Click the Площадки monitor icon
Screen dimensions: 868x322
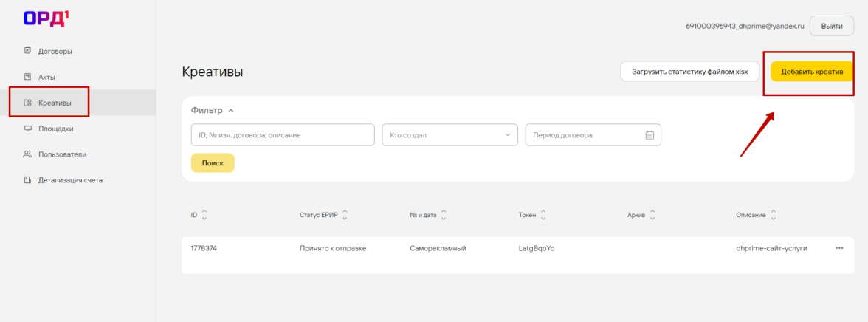coord(28,129)
